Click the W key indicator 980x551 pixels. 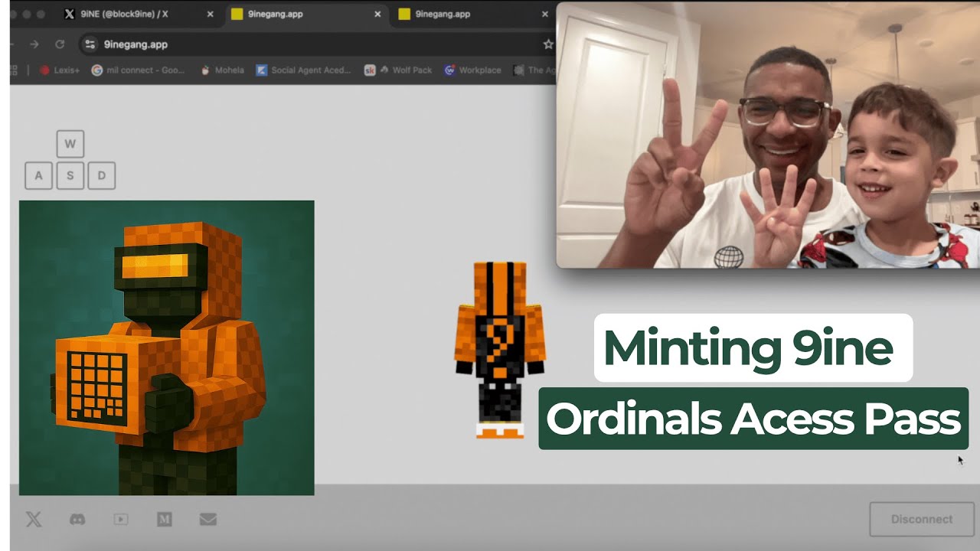[70, 144]
